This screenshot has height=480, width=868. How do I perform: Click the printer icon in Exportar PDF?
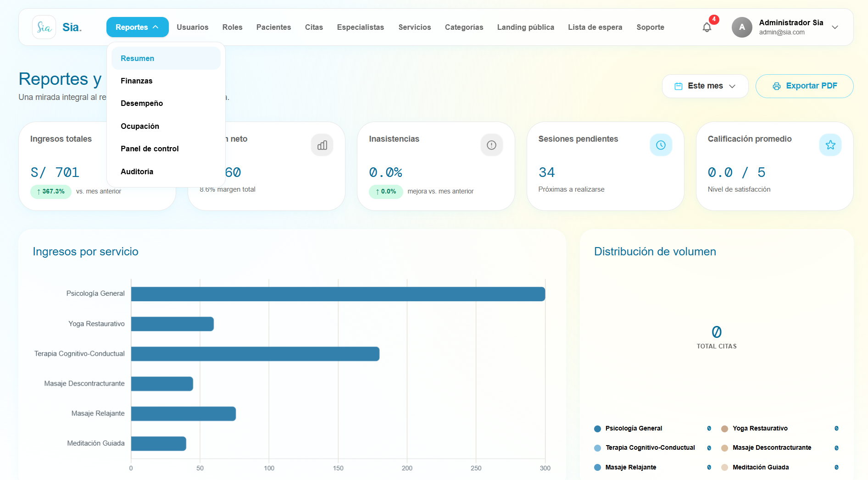(x=777, y=86)
